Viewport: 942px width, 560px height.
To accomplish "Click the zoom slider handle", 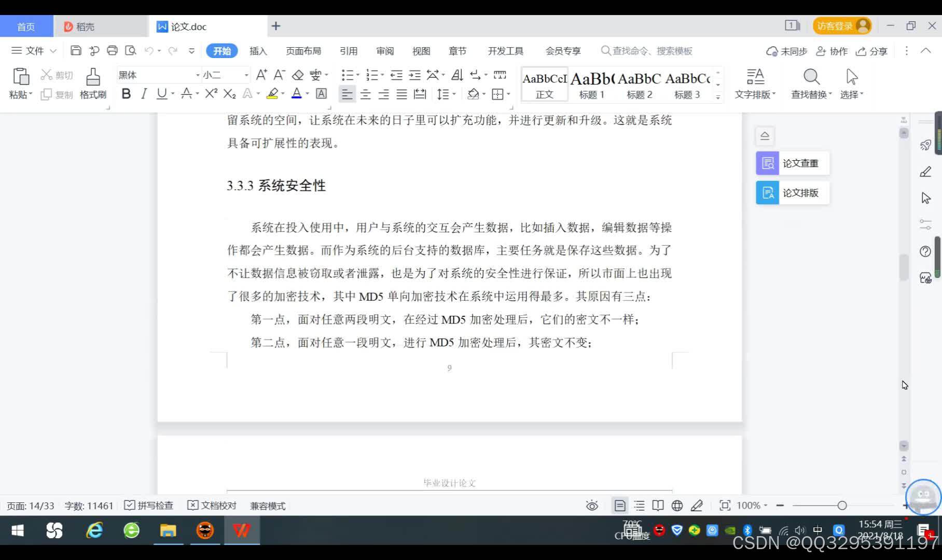I will click(842, 506).
